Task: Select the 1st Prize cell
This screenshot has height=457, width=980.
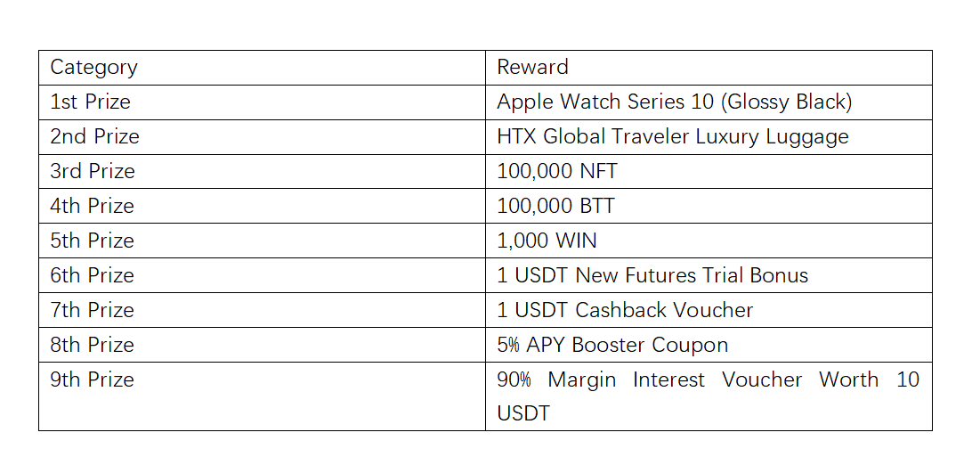Action: (x=90, y=102)
